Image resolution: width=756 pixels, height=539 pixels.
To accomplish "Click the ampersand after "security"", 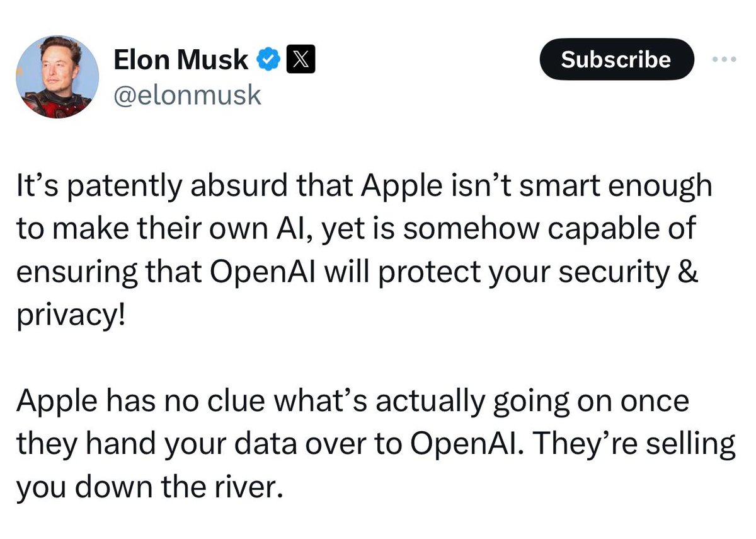I will tap(690, 271).
